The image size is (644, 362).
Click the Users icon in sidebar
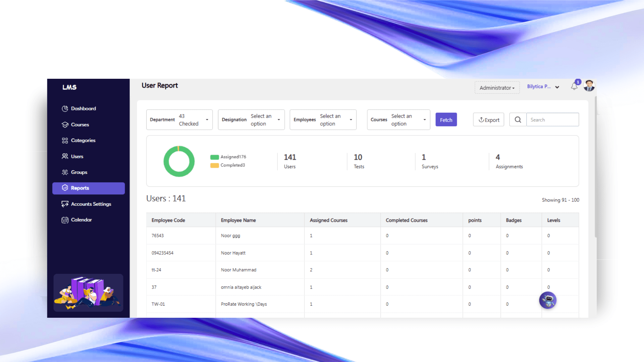click(65, 156)
